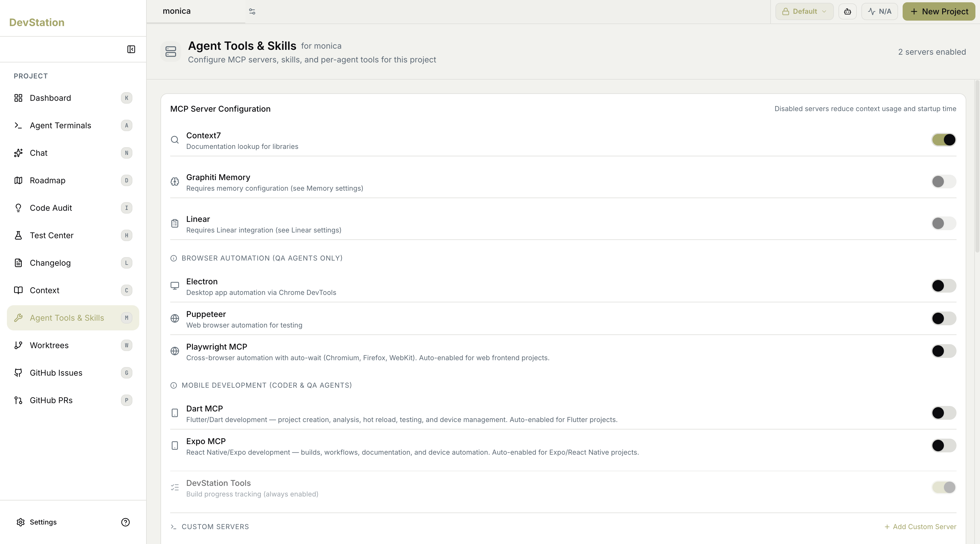
Task: Click the Settings gear icon
Action: (21, 522)
